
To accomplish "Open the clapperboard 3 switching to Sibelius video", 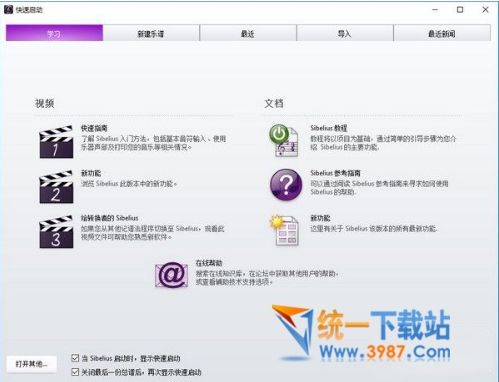I will click(56, 232).
